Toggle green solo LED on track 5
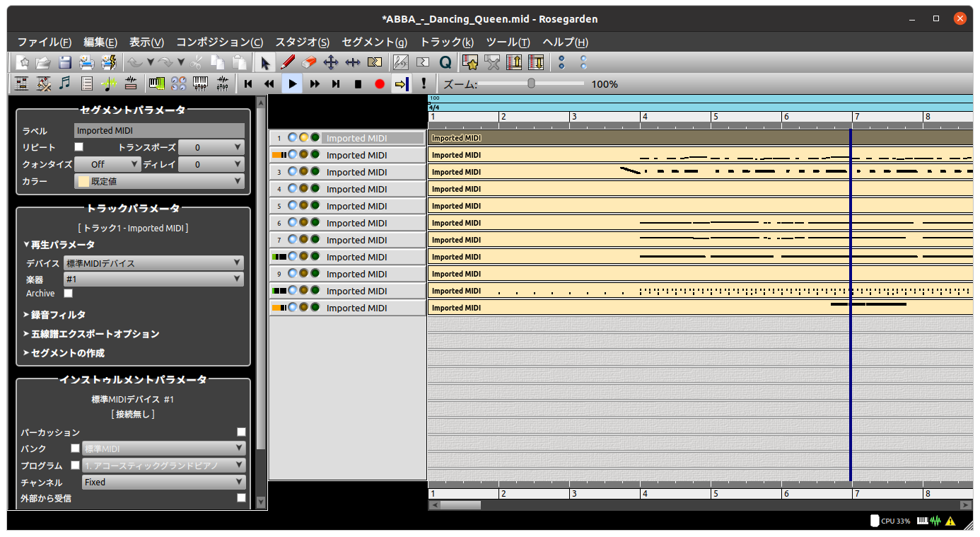 click(x=315, y=205)
